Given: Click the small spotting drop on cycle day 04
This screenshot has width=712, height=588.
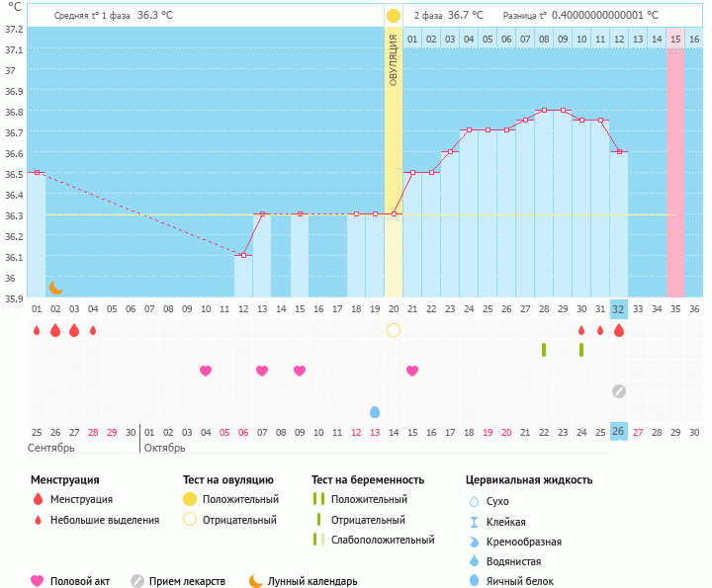Looking at the screenshot, I should [93, 330].
